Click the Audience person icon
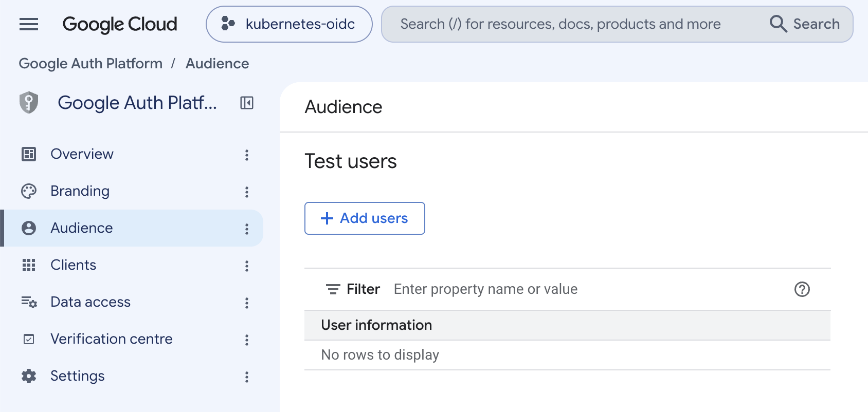Screen dimensions: 868x412 pyautogui.click(x=29, y=228)
